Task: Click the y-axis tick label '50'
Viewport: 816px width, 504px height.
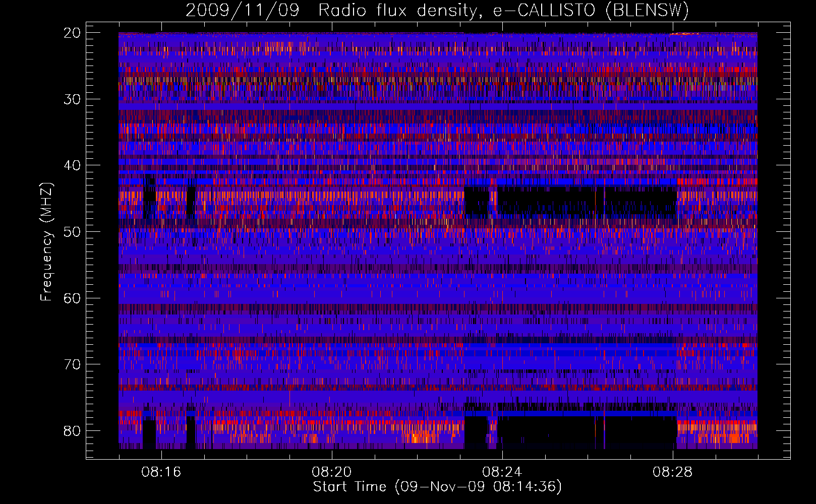Action: click(72, 232)
